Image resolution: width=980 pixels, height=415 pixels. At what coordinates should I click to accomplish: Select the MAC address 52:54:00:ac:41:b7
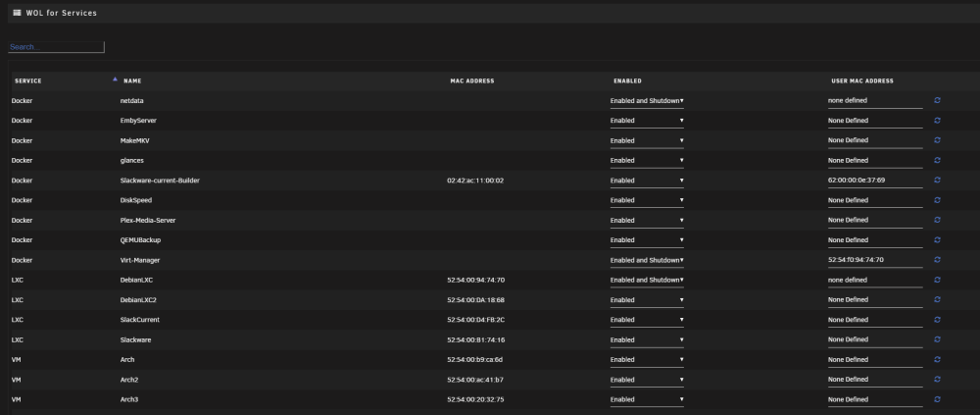[x=475, y=380]
